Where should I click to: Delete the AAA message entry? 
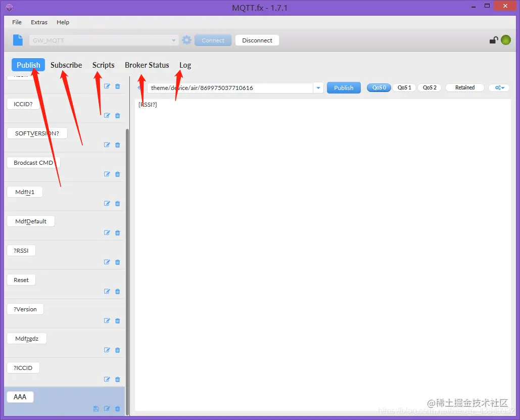[117, 409]
